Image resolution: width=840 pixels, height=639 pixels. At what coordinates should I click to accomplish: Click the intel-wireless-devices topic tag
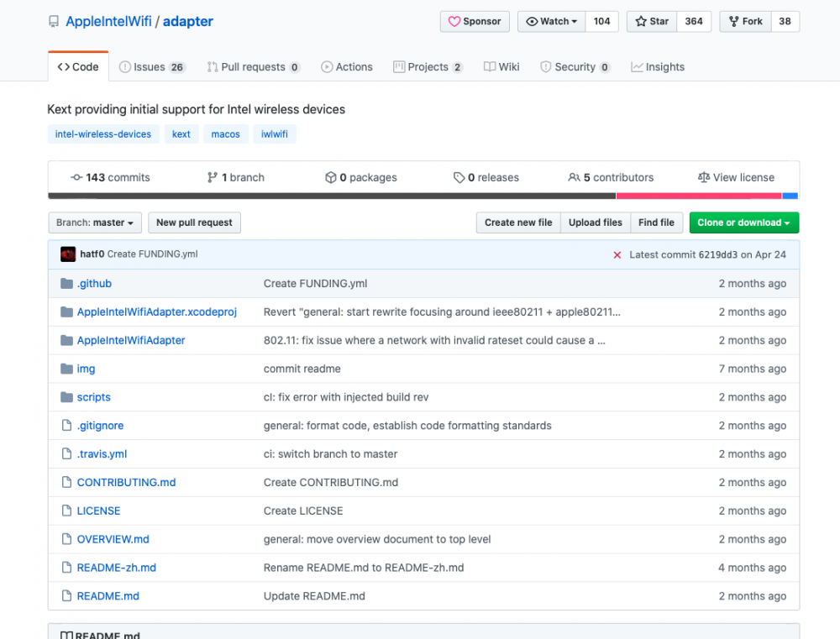(x=103, y=134)
